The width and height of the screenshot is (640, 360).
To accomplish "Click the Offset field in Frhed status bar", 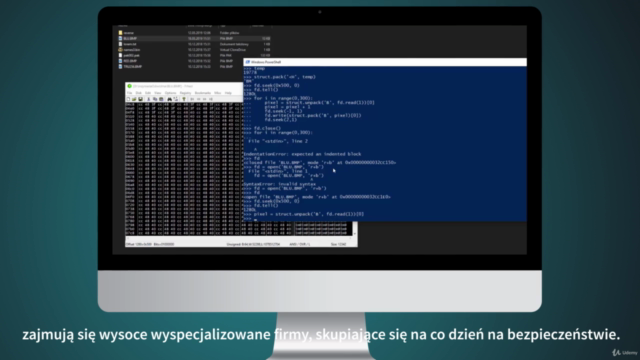I will coord(139,244).
